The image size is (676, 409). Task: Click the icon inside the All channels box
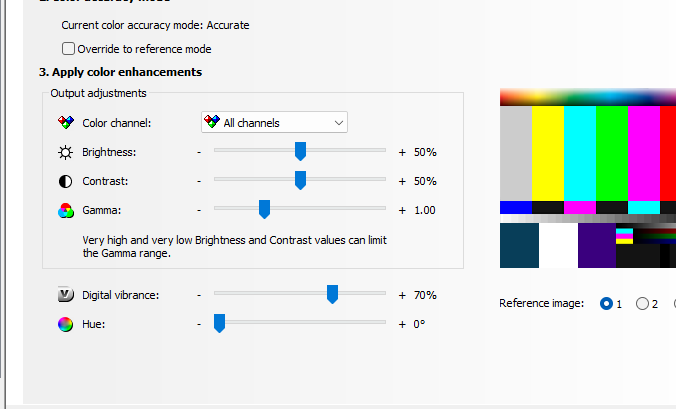pyautogui.click(x=211, y=123)
